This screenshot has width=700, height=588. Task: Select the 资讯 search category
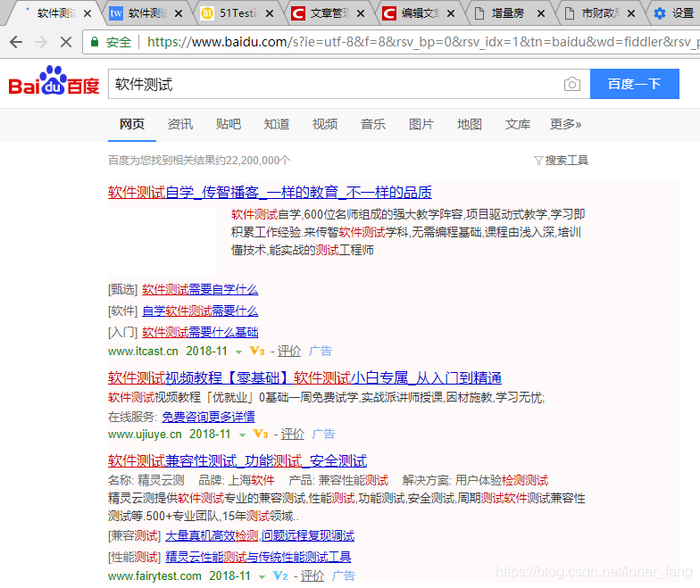(180, 124)
